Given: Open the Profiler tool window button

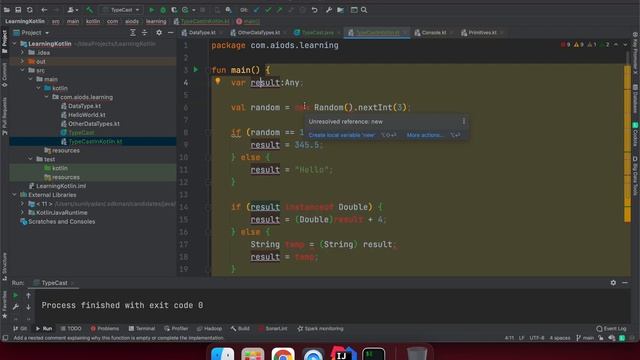Looking at the screenshot, I should (x=176, y=329).
